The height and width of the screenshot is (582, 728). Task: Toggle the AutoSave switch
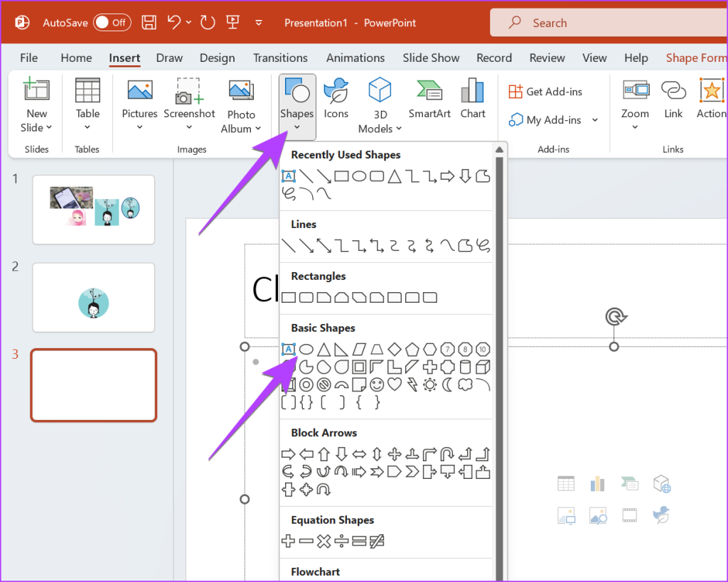pyautogui.click(x=112, y=22)
